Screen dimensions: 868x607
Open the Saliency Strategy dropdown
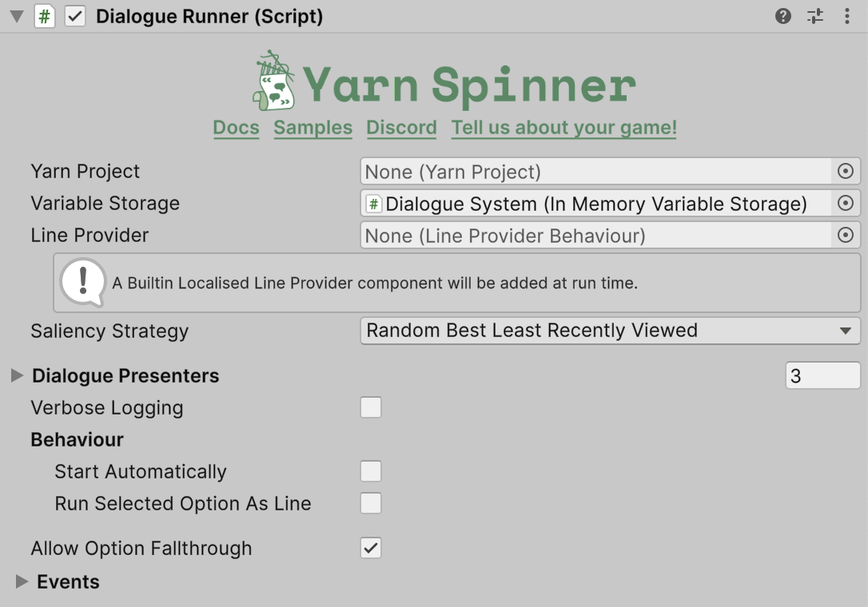[610, 331]
